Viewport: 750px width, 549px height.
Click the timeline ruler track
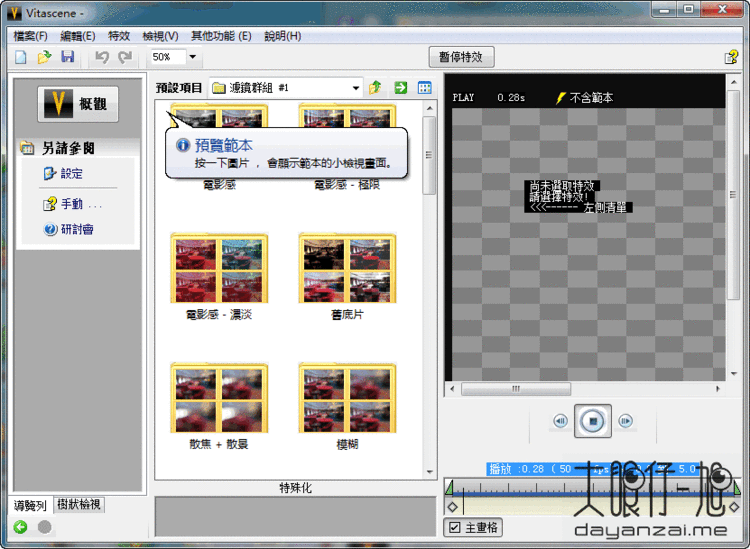(593, 488)
